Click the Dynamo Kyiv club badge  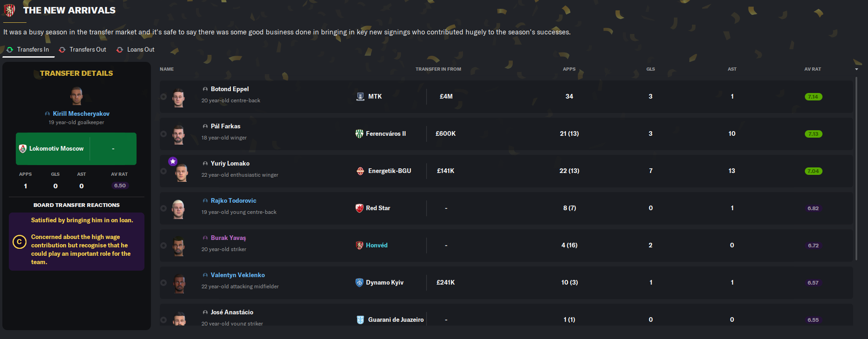(x=359, y=283)
